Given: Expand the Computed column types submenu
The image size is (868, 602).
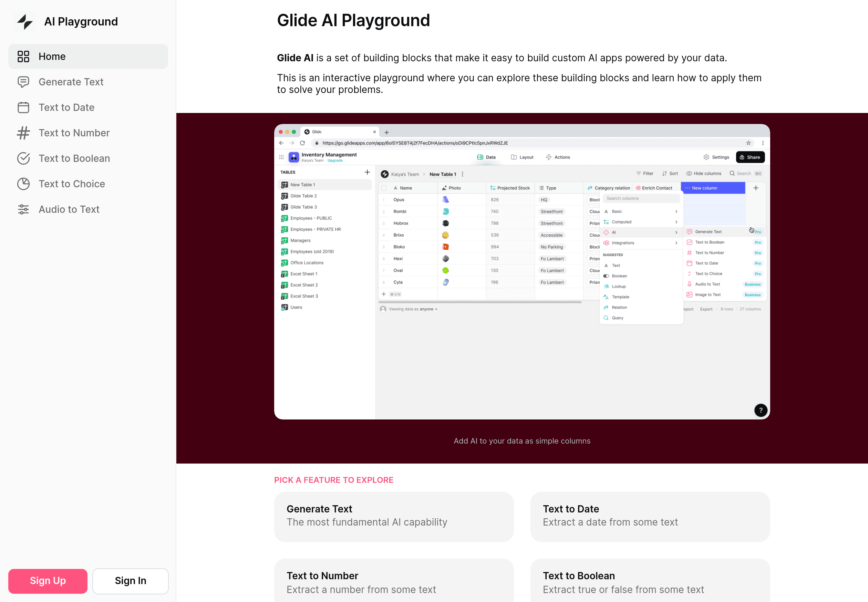Looking at the screenshot, I should tap(641, 222).
